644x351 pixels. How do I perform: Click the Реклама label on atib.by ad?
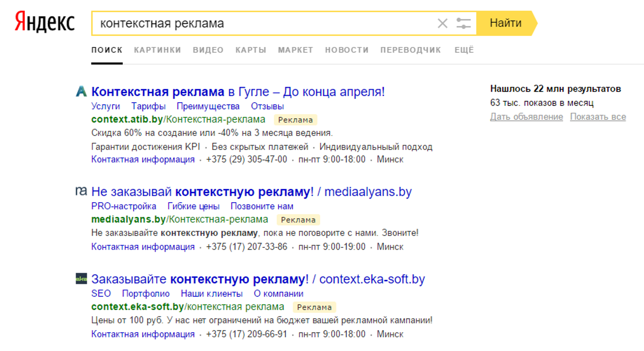click(x=296, y=120)
